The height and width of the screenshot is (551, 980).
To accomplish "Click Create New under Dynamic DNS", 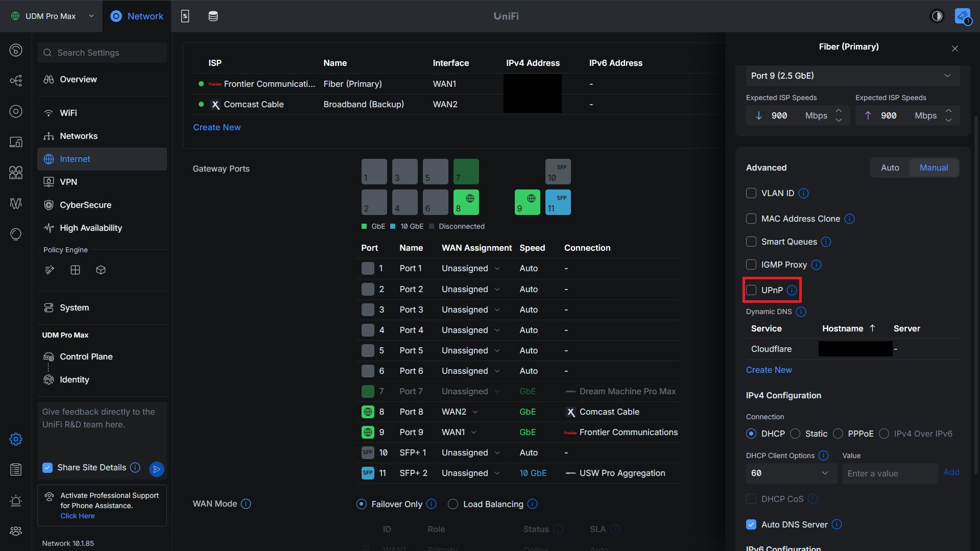I will click(x=769, y=370).
